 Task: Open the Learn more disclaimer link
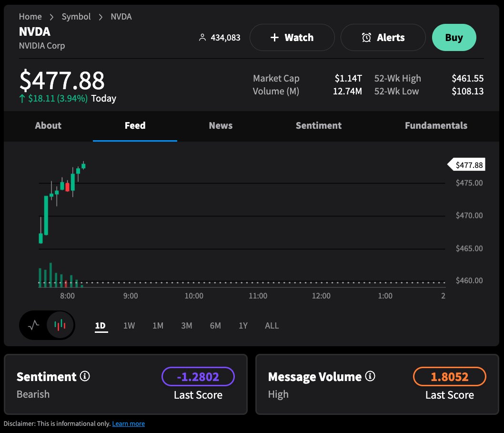point(129,423)
